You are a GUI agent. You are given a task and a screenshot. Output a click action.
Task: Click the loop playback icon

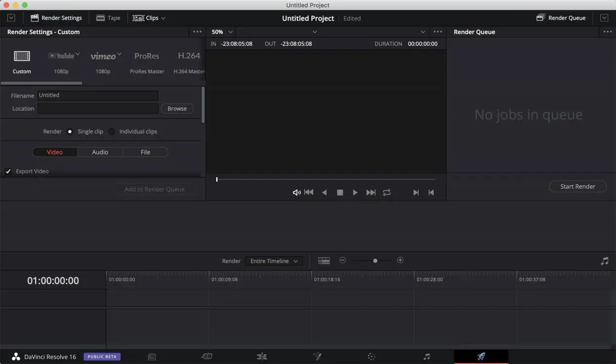(386, 192)
